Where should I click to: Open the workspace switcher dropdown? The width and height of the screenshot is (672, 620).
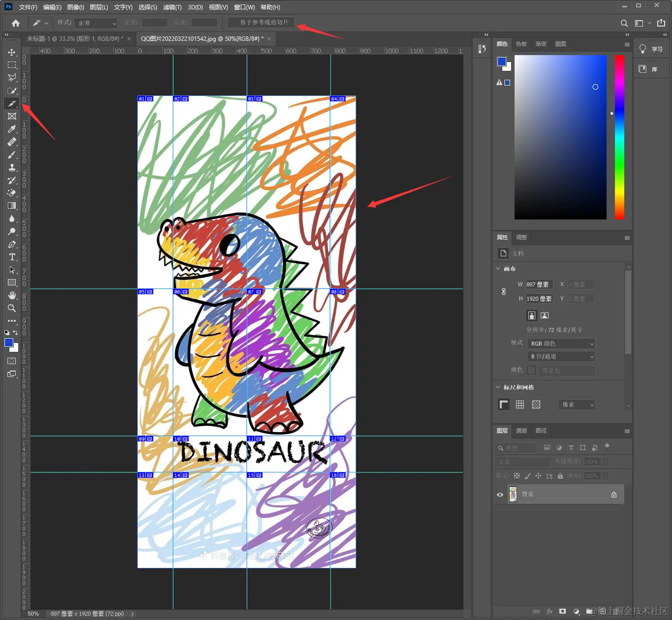click(x=642, y=23)
